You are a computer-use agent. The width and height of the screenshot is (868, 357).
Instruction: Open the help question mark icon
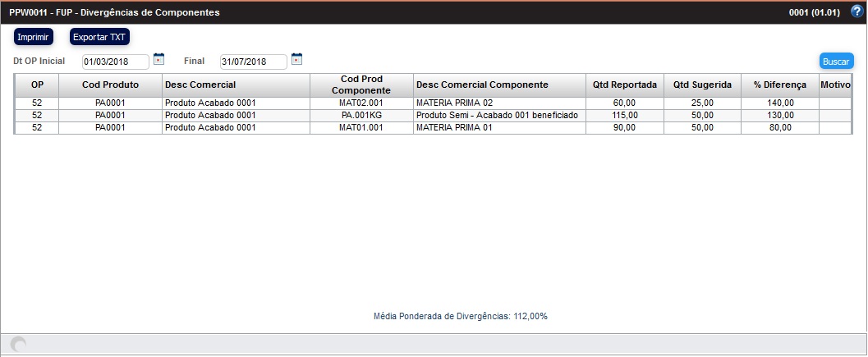pyautogui.click(x=857, y=11)
